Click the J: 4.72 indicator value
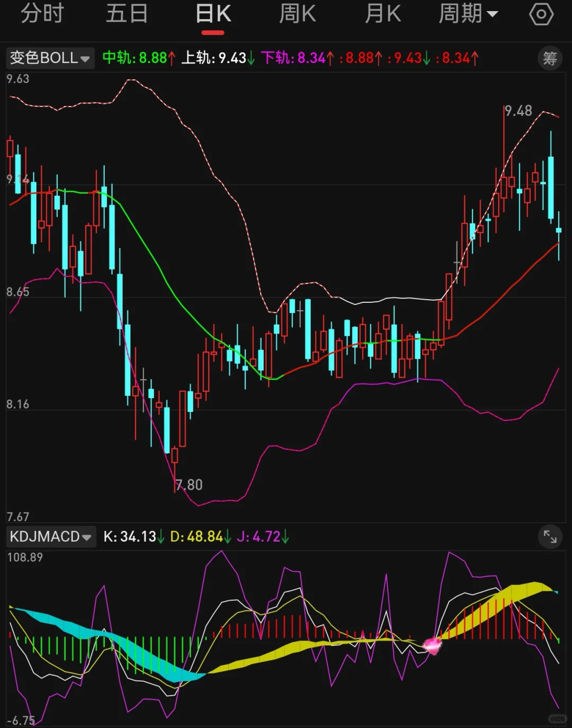The image size is (572, 728). (263, 536)
